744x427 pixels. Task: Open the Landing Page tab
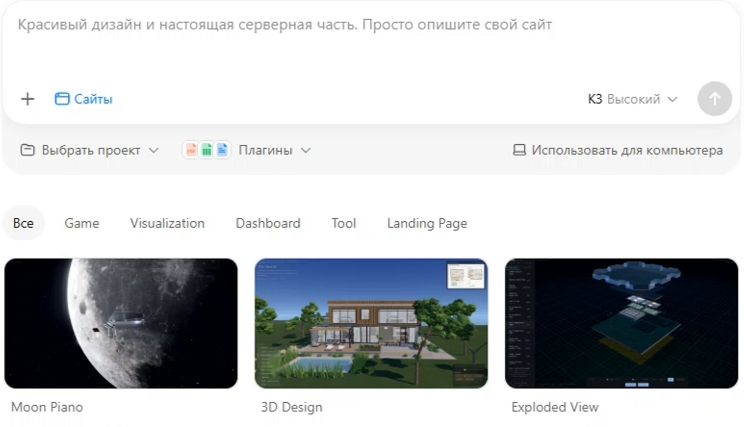427,223
